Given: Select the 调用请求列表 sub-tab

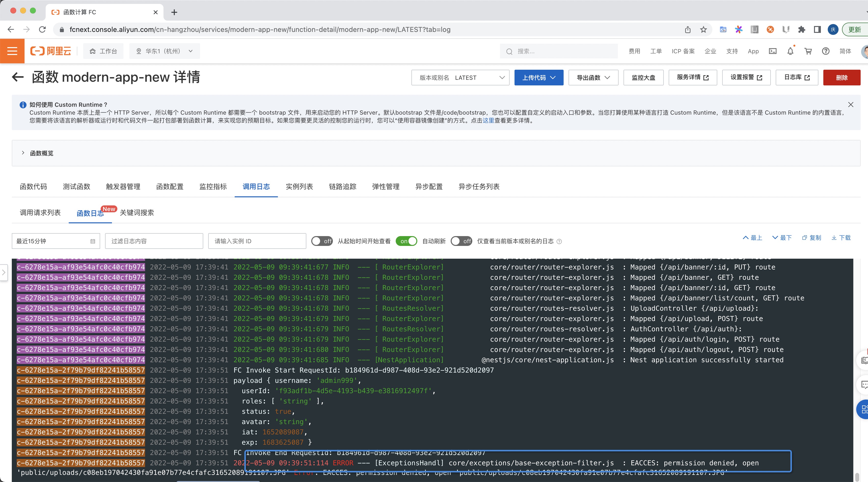Looking at the screenshot, I should point(40,213).
